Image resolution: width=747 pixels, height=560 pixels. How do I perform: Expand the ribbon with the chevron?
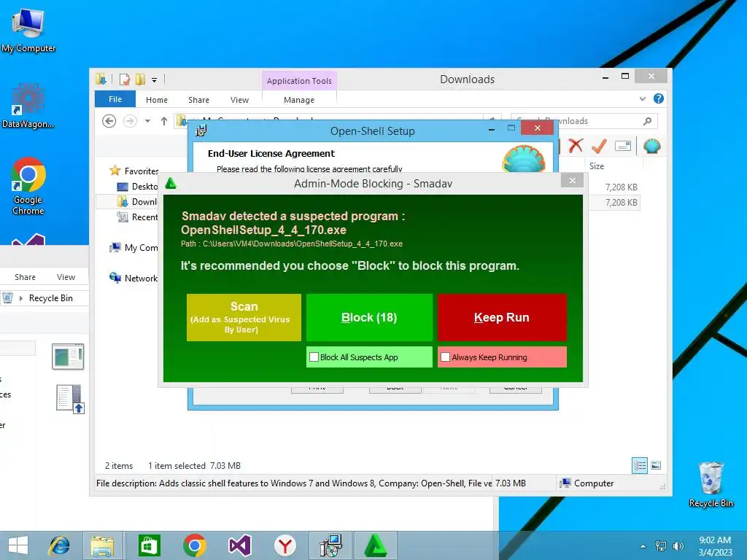(642, 98)
